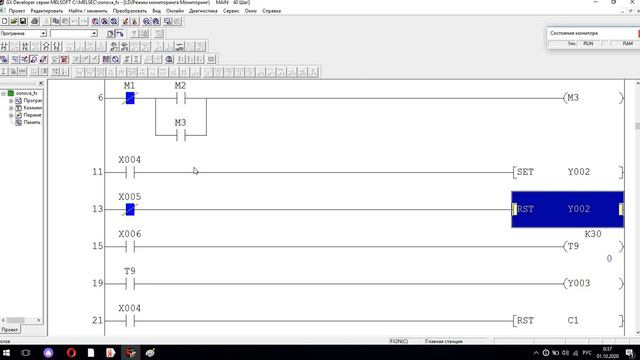Click the red Stop monitor icon

[x=64, y=59]
